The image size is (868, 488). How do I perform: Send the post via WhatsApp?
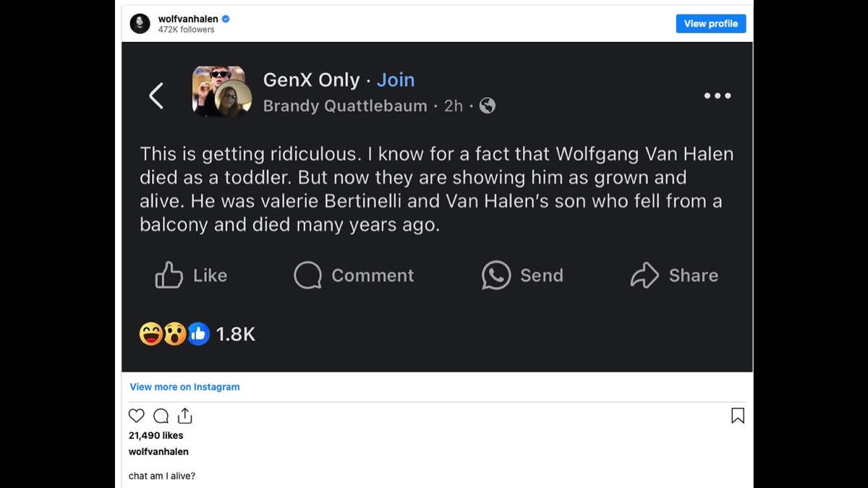click(522, 275)
